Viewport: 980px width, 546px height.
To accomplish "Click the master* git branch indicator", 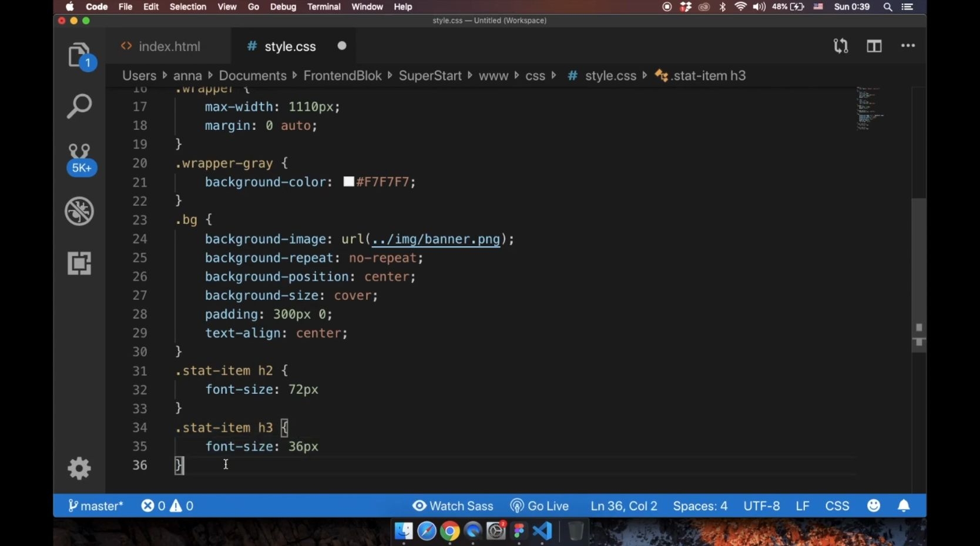I will pyautogui.click(x=96, y=506).
